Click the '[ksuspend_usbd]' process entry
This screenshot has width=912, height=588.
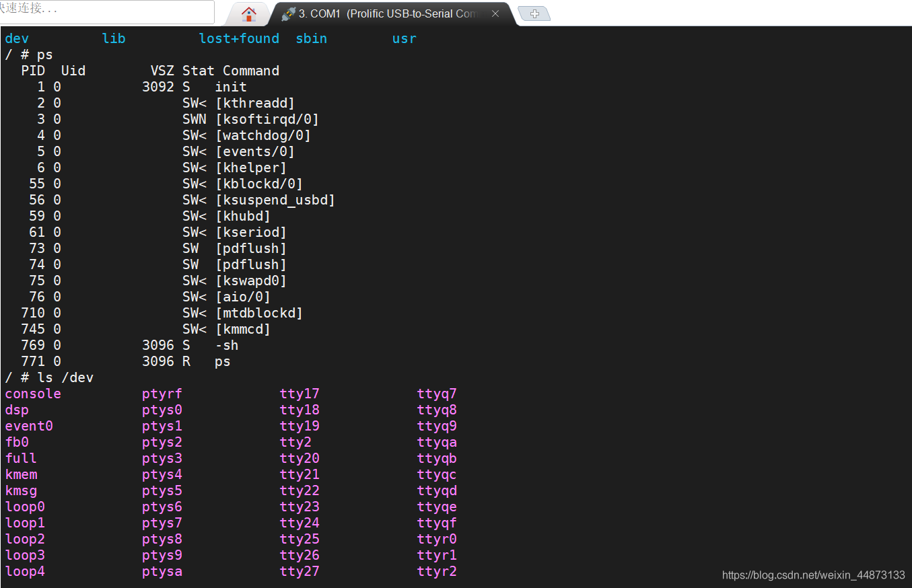pyautogui.click(x=275, y=200)
